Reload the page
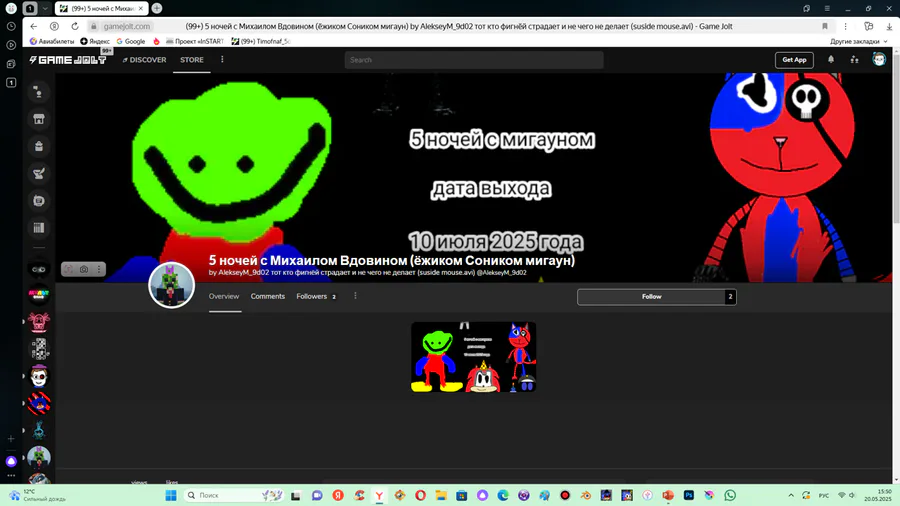The width and height of the screenshot is (900, 506). 75,26
